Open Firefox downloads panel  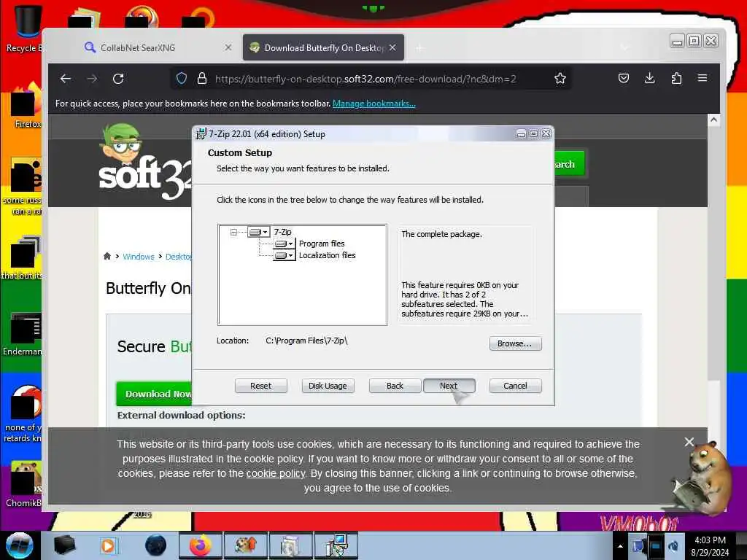point(649,79)
